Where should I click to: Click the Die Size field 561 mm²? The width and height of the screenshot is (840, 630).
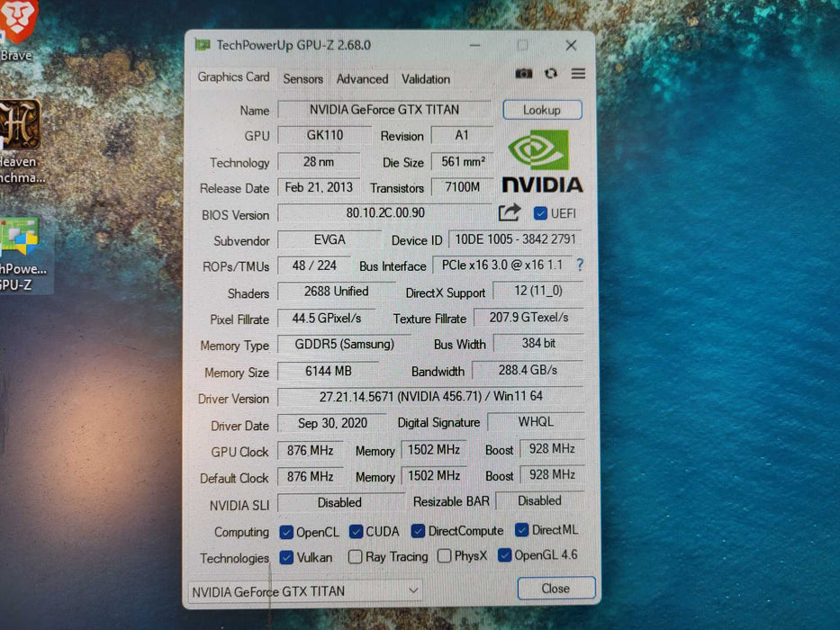(x=463, y=161)
